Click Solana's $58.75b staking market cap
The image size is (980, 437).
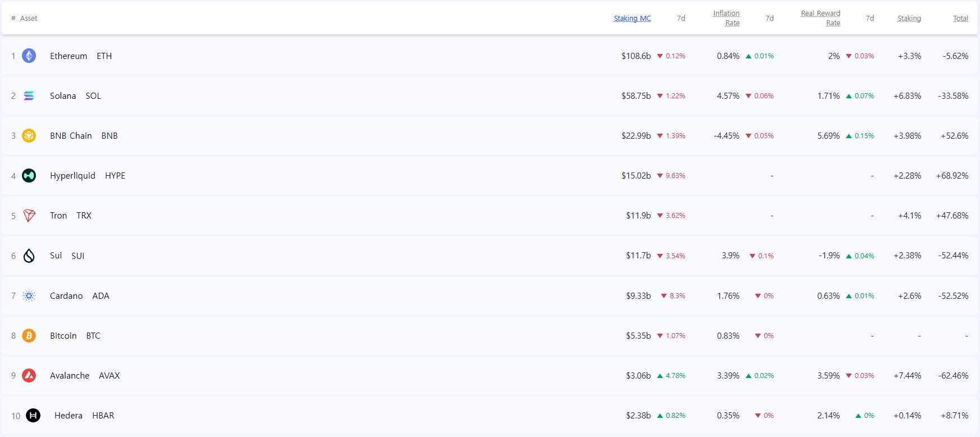[x=636, y=96]
